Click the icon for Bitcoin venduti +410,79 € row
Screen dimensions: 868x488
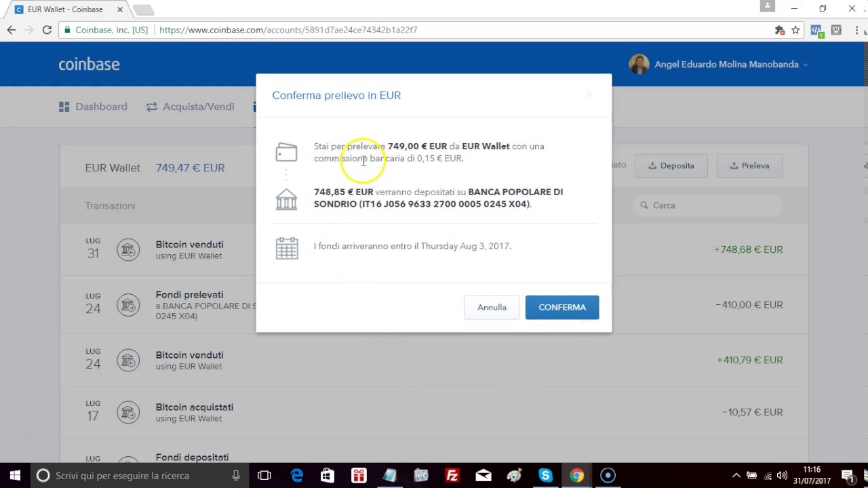coord(127,360)
